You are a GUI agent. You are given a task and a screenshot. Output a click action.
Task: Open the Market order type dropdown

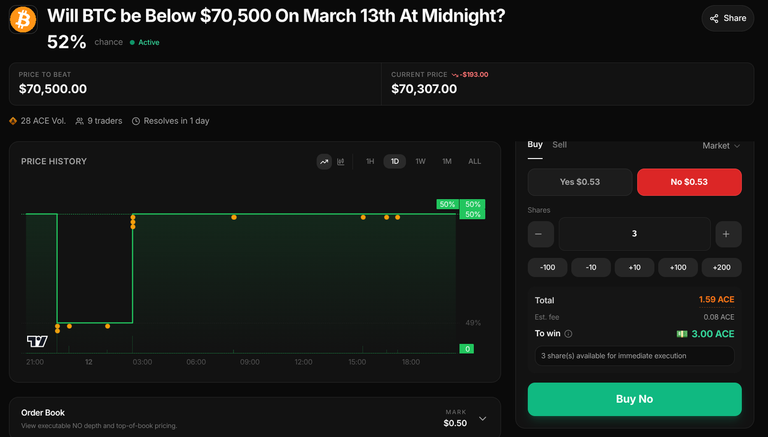click(721, 146)
